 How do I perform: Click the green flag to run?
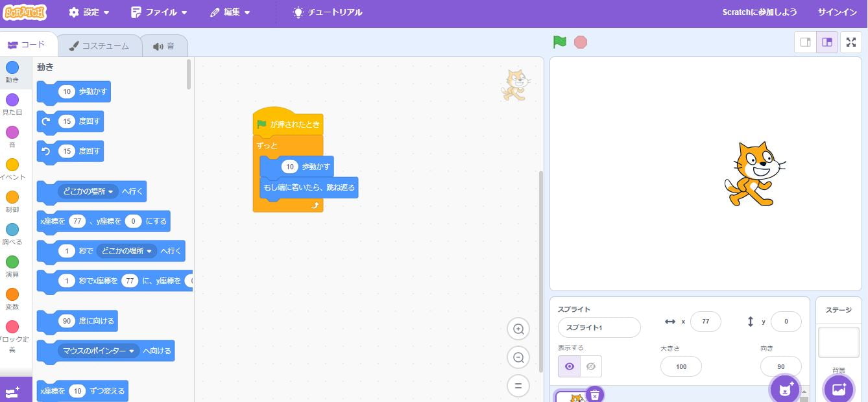(559, 42)
